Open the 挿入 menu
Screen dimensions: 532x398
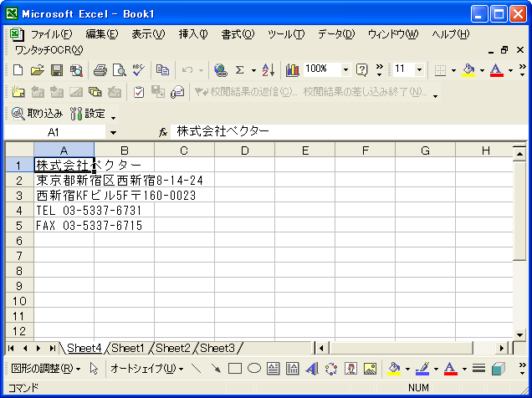(x=193, y=34)
